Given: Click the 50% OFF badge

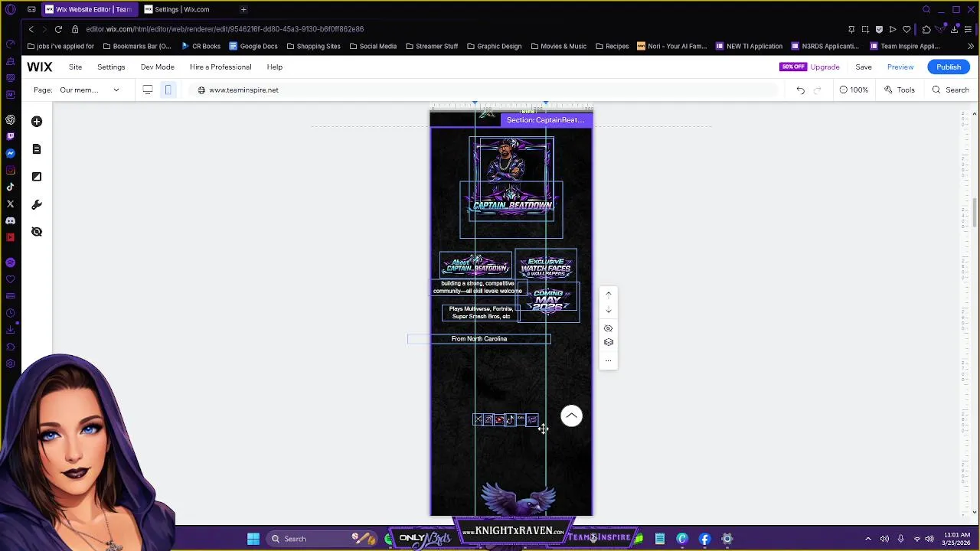Looking at the screenshot, I should 793,67.
